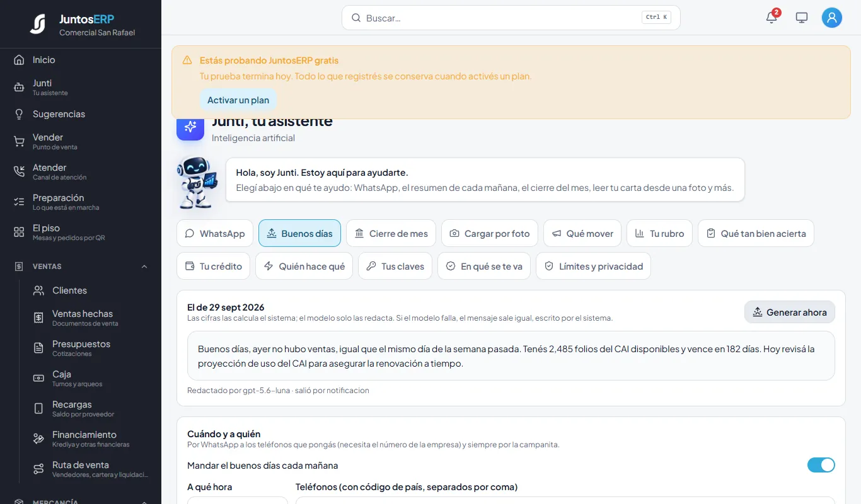The width and height of the screenshot is (861, 504).
Task: Click the Ruta de venta route icon
Action: [38, 469]
